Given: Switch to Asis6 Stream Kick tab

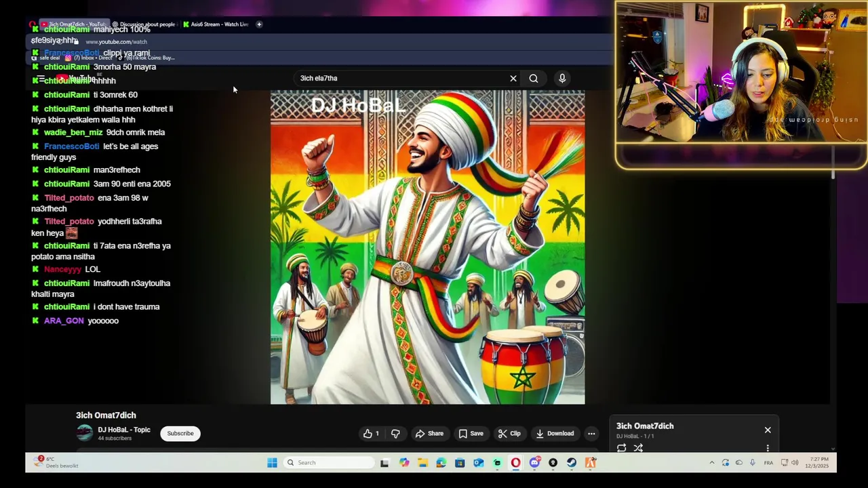Looking at the screenshot, I should click(216, 24).
